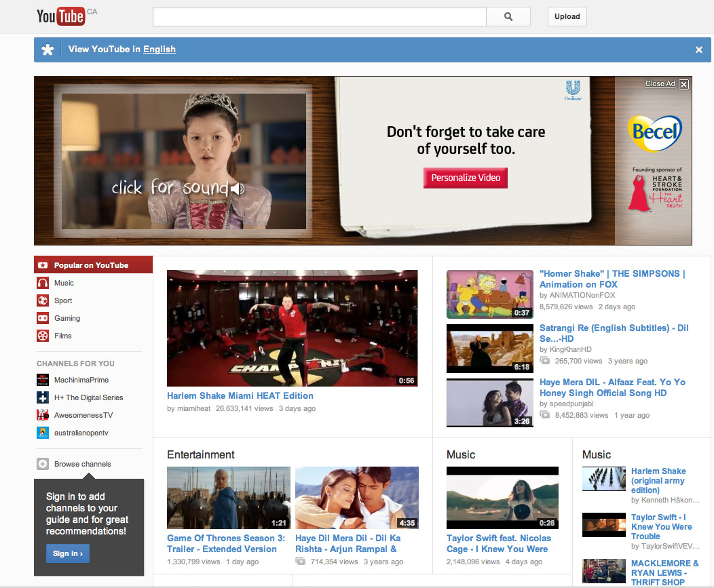Open the Satrangi Re (English Subtitles) title
The width and height of the screenshot is (714, 588).
pyautogui.click(x=614, y=333)
